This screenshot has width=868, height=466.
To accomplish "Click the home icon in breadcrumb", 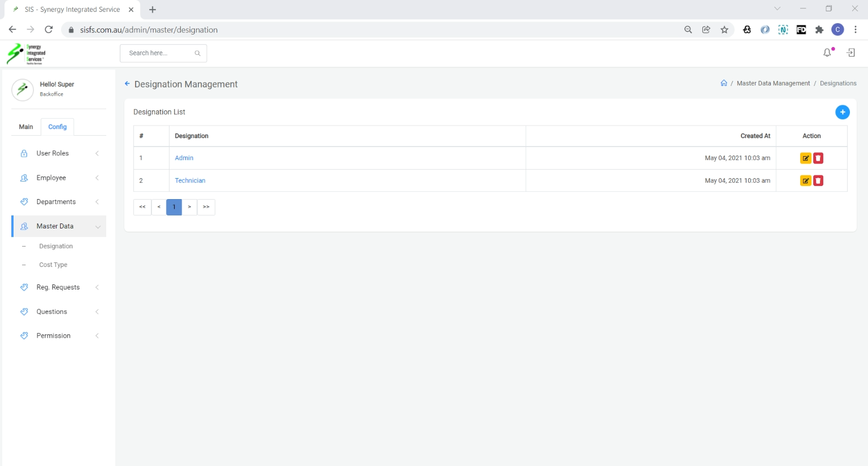I will (723, 83).
